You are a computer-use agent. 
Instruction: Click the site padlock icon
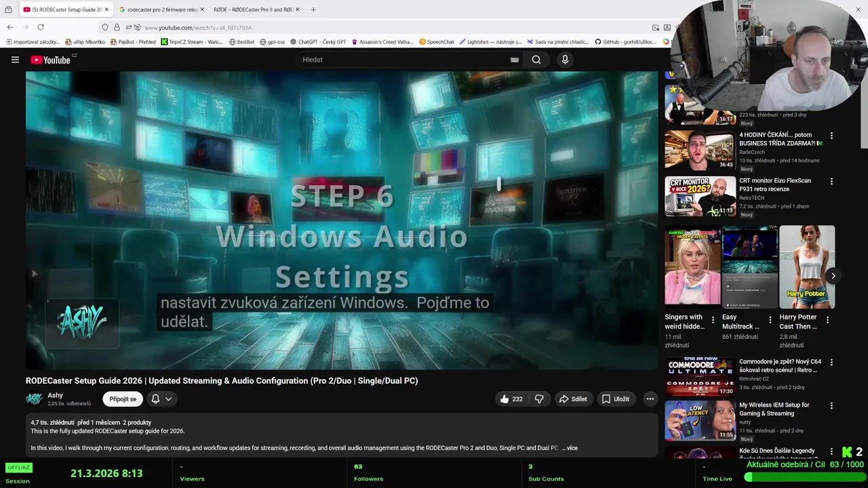click(117, 27)
